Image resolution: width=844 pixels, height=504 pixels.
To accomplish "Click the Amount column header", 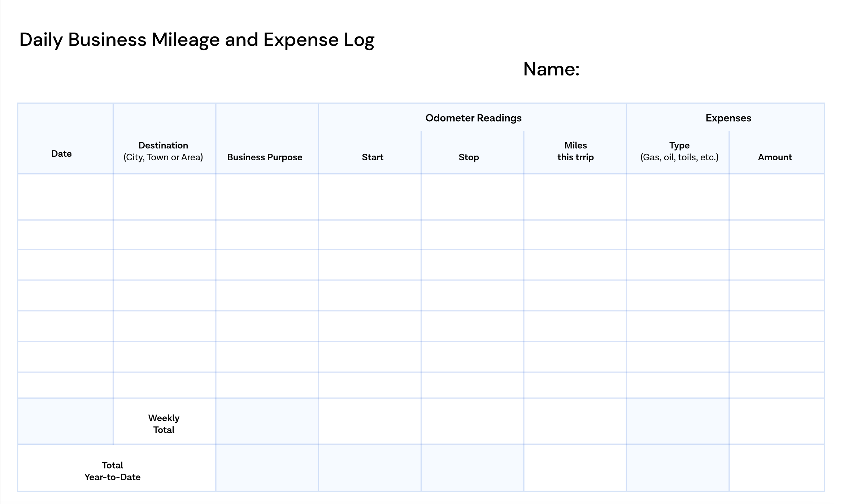I will tap(775, 157).
